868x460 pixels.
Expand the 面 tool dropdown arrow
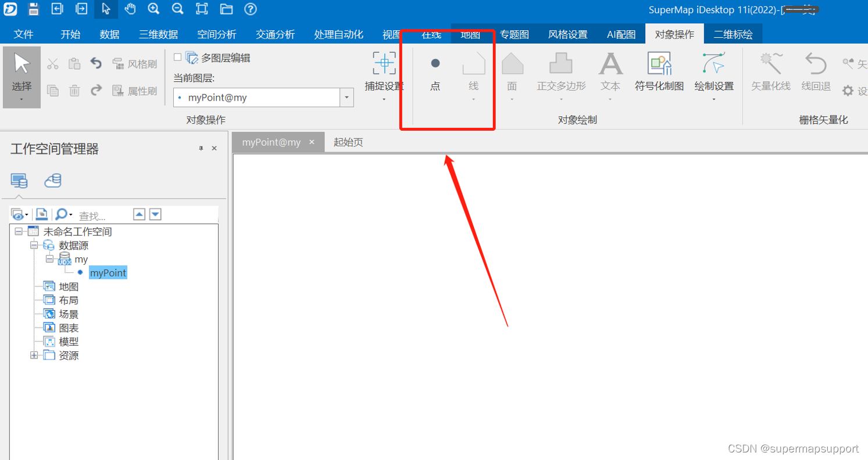pos(512,100)
